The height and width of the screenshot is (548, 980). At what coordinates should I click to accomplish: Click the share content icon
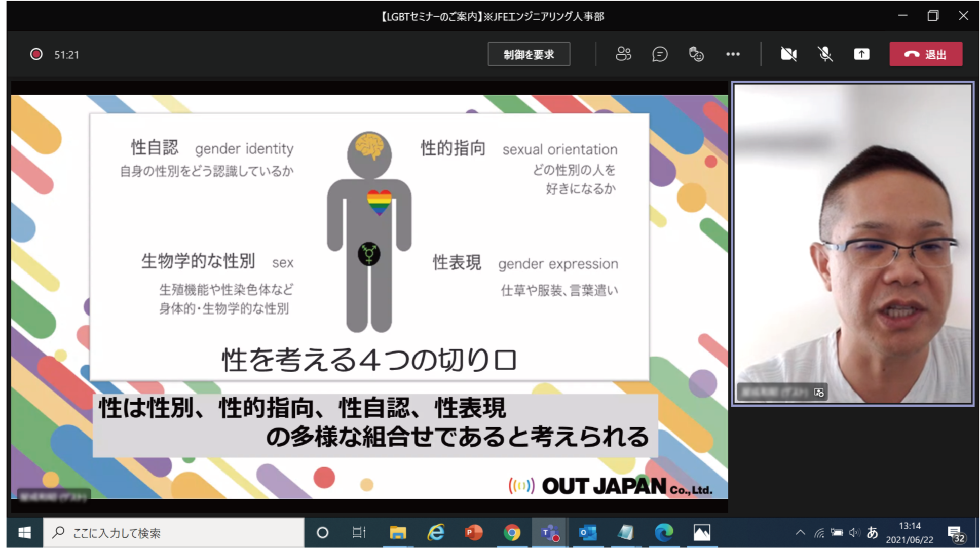pos(861,54)
